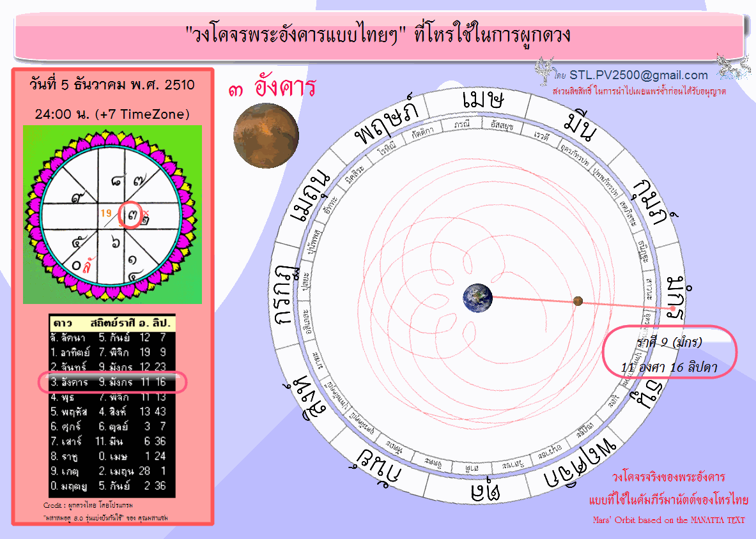
Task: Click the large Mars planet image
Action: click(x=266, y=135)
